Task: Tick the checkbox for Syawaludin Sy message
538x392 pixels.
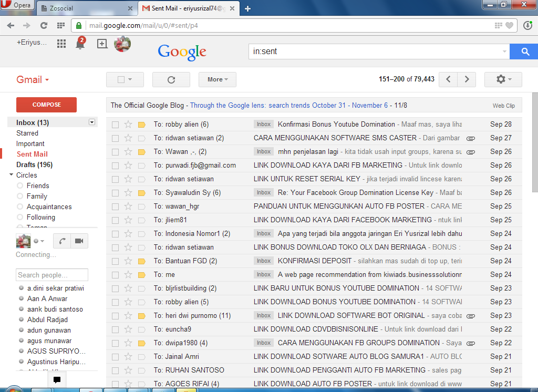Action: [115, 193]
